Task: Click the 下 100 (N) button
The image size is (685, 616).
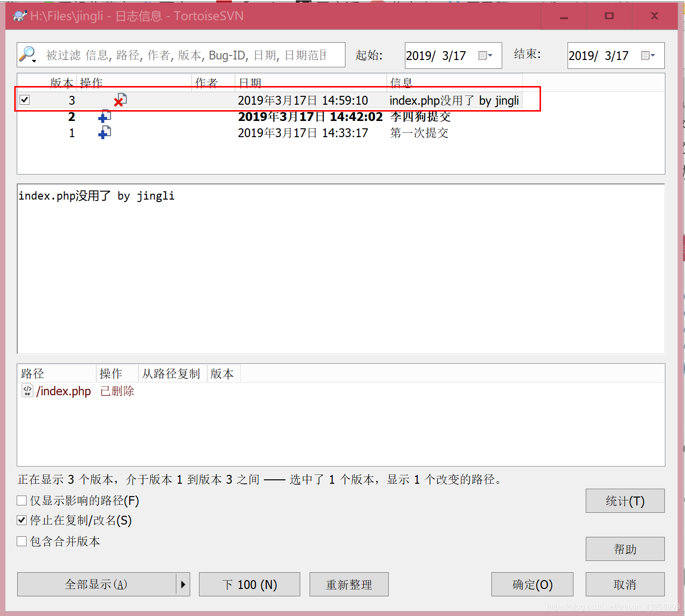Action: click(x=250, y=585)
